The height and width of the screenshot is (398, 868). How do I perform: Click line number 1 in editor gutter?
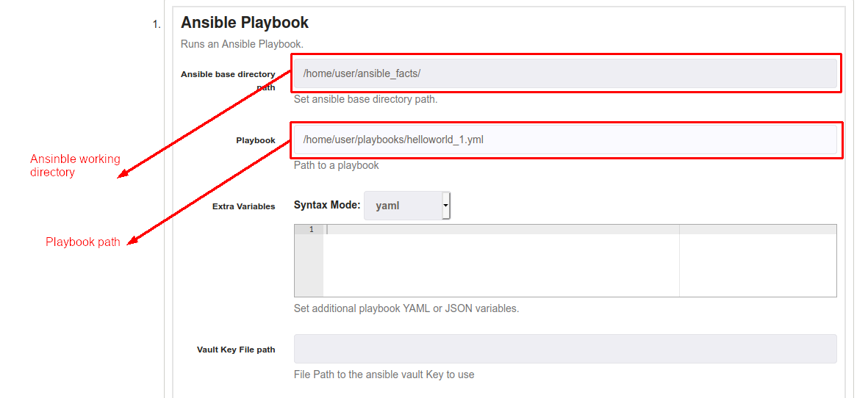[311, 229]
